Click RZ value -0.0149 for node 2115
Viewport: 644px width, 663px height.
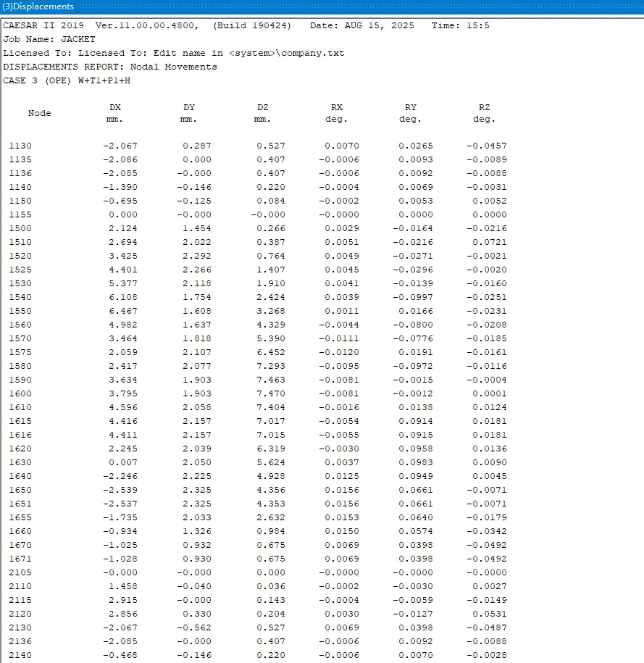[x=486, y=600]
